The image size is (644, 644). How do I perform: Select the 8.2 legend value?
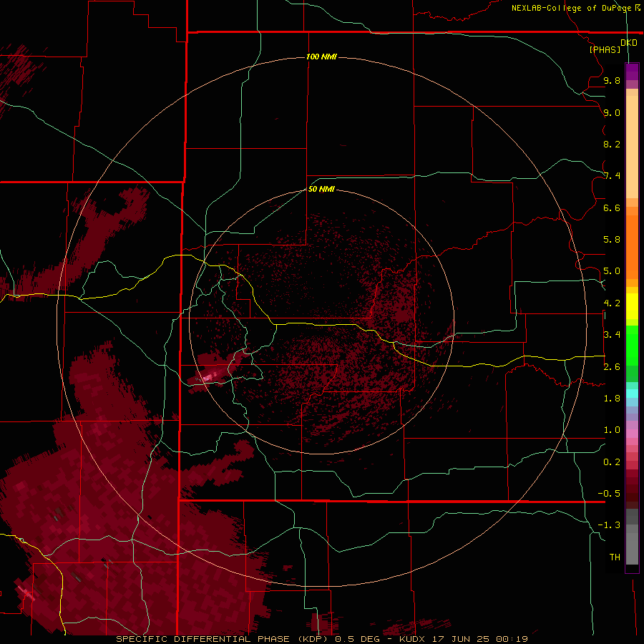click(612, 144)
